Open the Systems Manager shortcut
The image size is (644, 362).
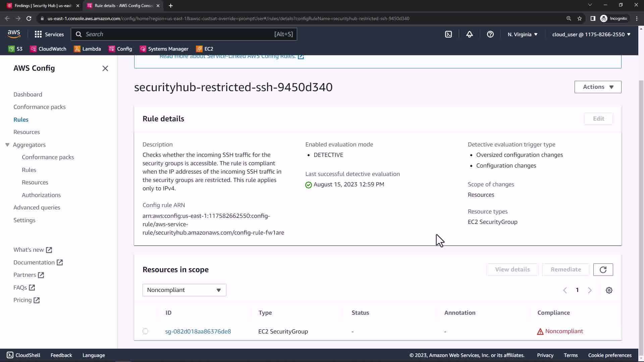(x=164, y=49)
